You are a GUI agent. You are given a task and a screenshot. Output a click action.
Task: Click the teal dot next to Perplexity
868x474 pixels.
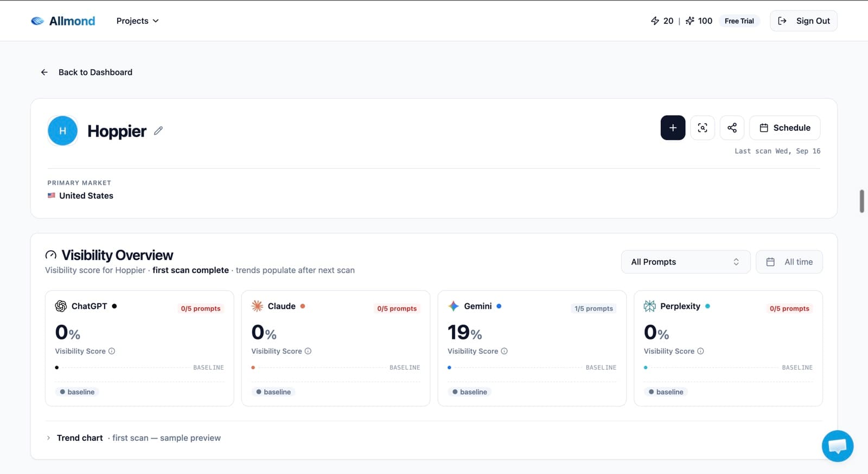tap(707, 306)
